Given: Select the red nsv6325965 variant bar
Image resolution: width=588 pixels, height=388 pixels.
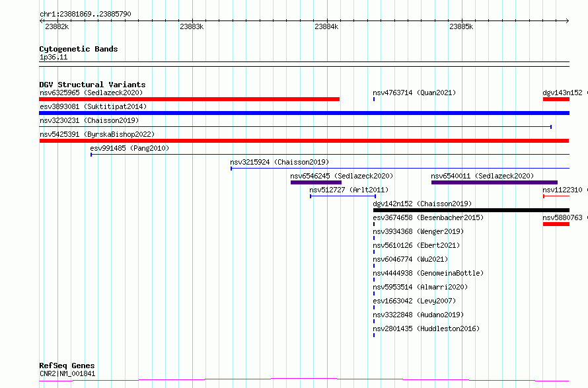Looking at the screenshot, I should 190,99.
